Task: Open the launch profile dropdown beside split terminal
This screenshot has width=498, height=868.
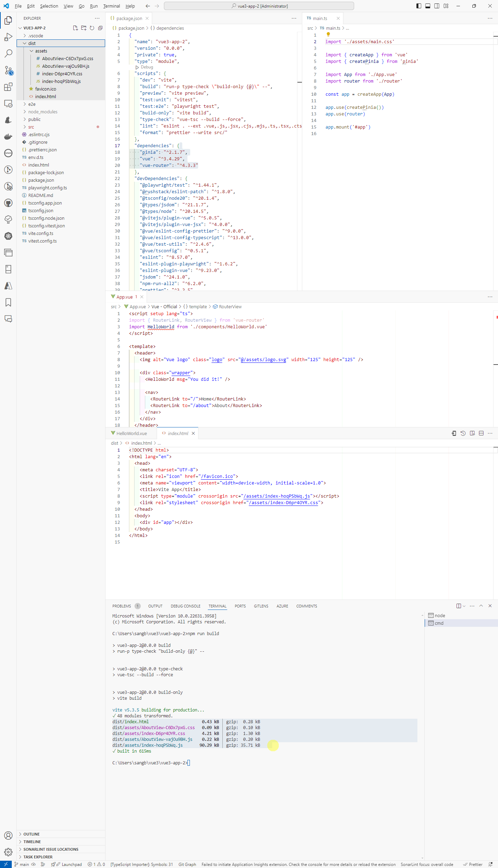Action: [x=464, y=606]
